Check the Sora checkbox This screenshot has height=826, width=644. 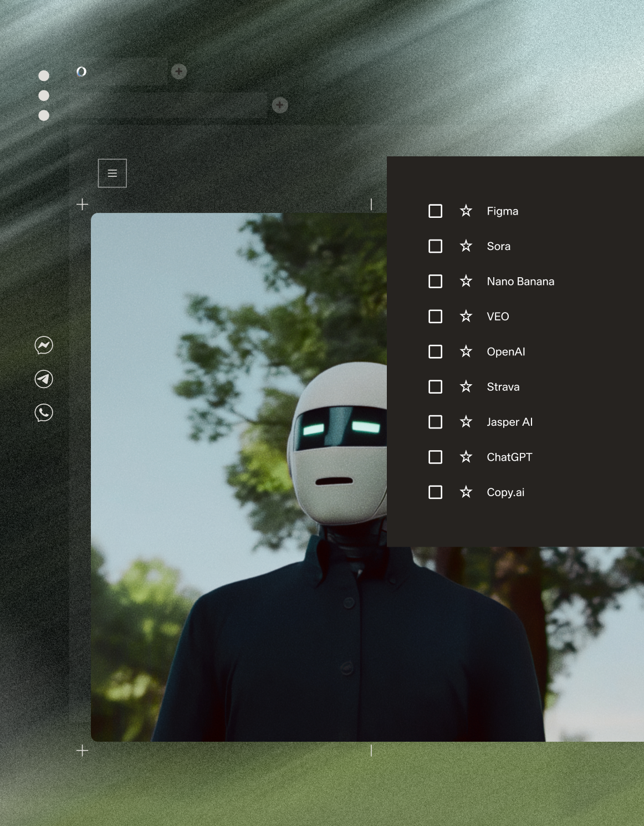[x=436, y=246]
